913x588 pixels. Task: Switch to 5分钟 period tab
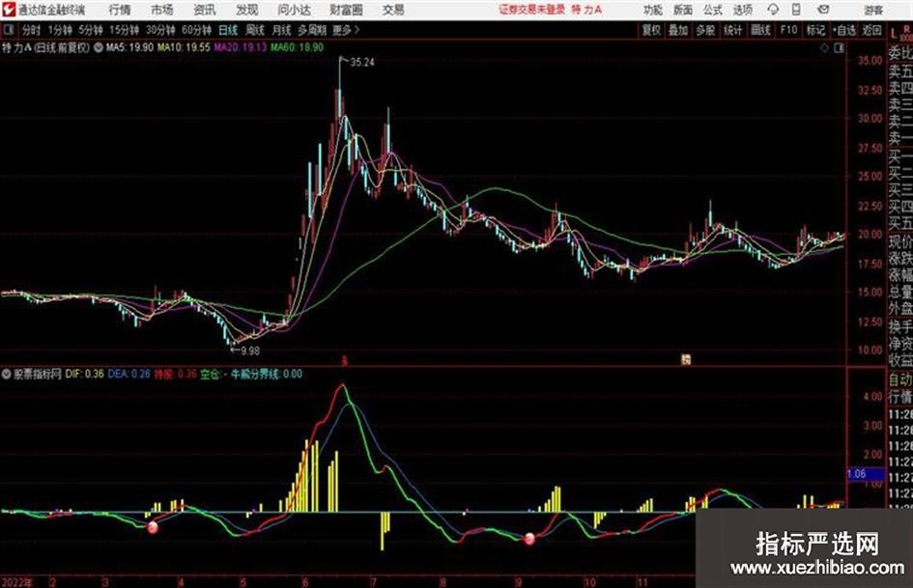click(91, 30)
